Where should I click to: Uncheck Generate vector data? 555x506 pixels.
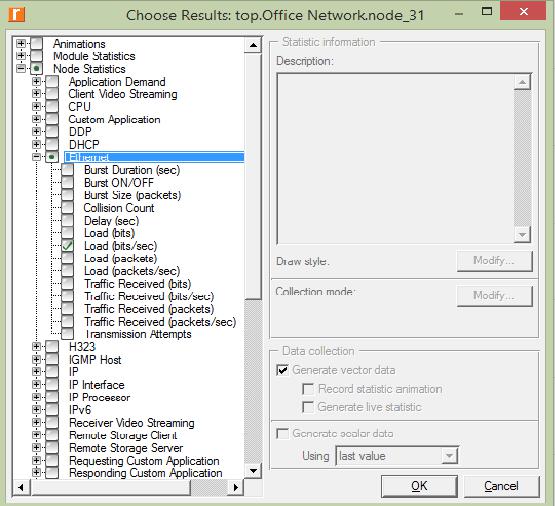pyautogui.click(x=282, y=370)
